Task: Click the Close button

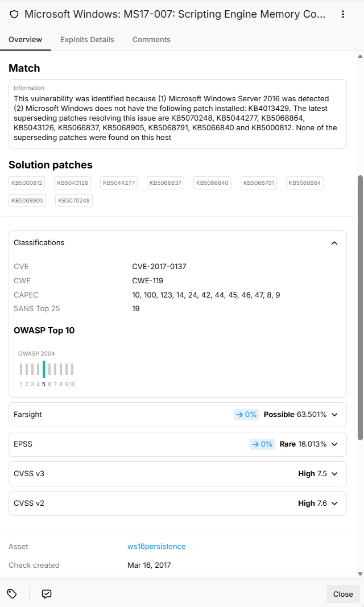Action: [343, 594]
